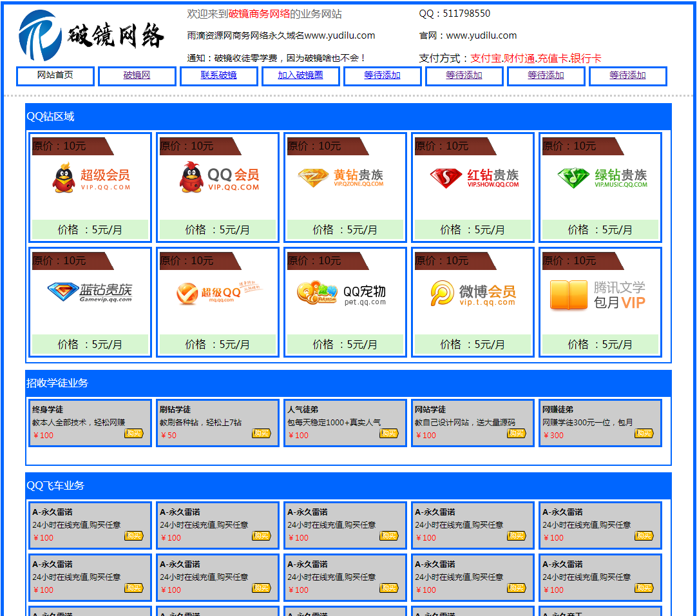Click 购买 icon for 人气徒弟
Screen dimensions: 697x616
coord(389,433)
